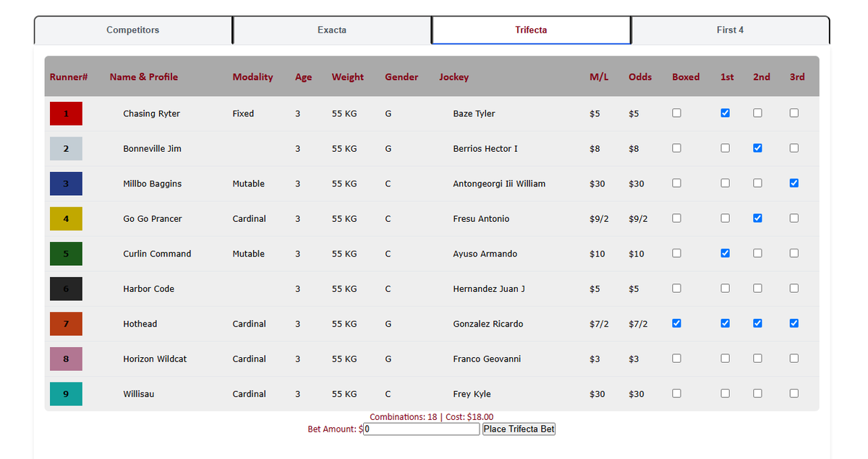This screenshot has width=868, height=459.
Task: Check 1st for Harbor Code
Action: tap(726, 288)
